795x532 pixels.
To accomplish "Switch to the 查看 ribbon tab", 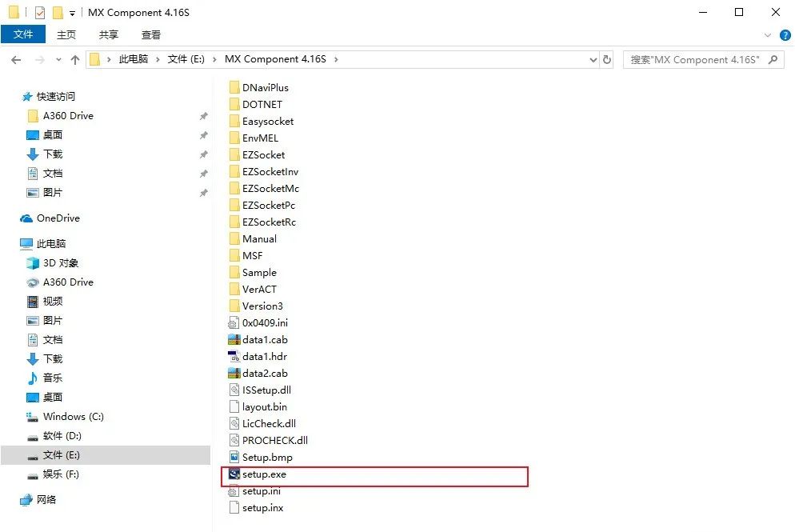I will pyautogui.click(x=150, y=34).
